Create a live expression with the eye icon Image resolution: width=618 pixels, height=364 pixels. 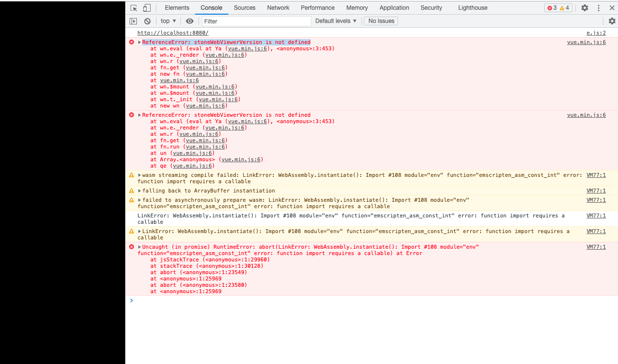[190, 21]
